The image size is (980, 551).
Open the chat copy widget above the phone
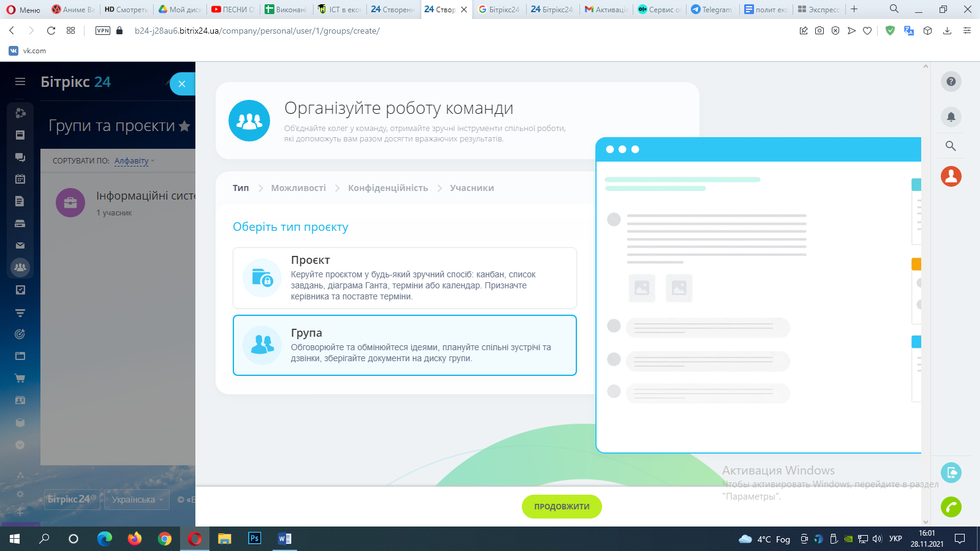click(951, 473)
